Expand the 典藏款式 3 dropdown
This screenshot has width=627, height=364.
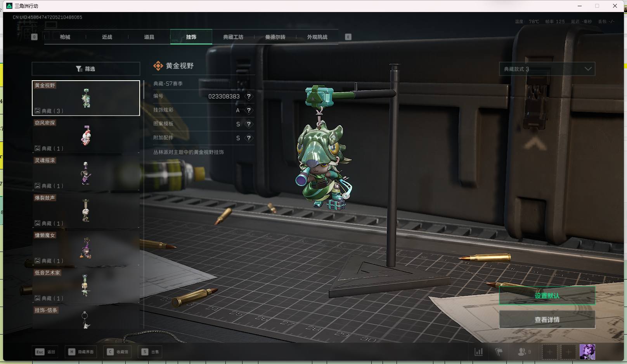(547, 69)
